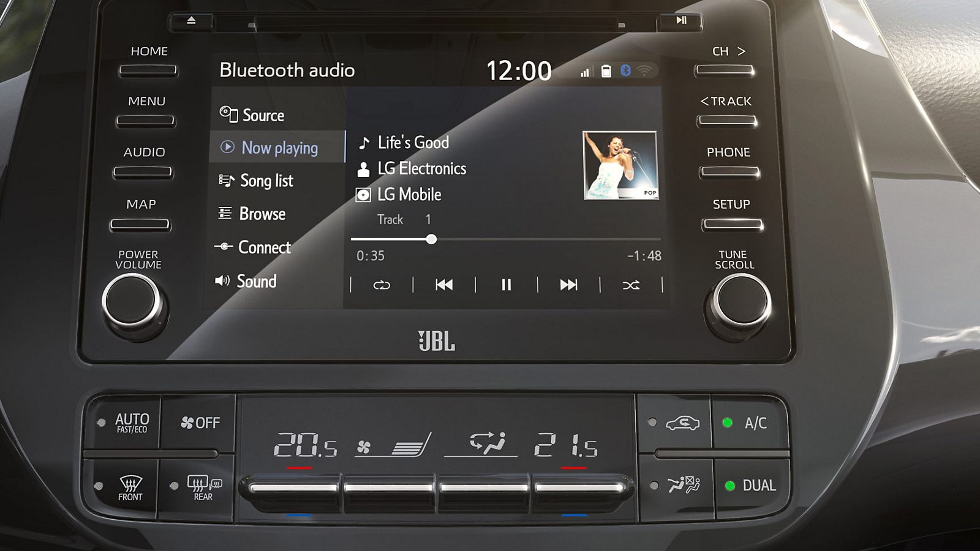Tap the fan speed level indicator

tap(394, 445)
